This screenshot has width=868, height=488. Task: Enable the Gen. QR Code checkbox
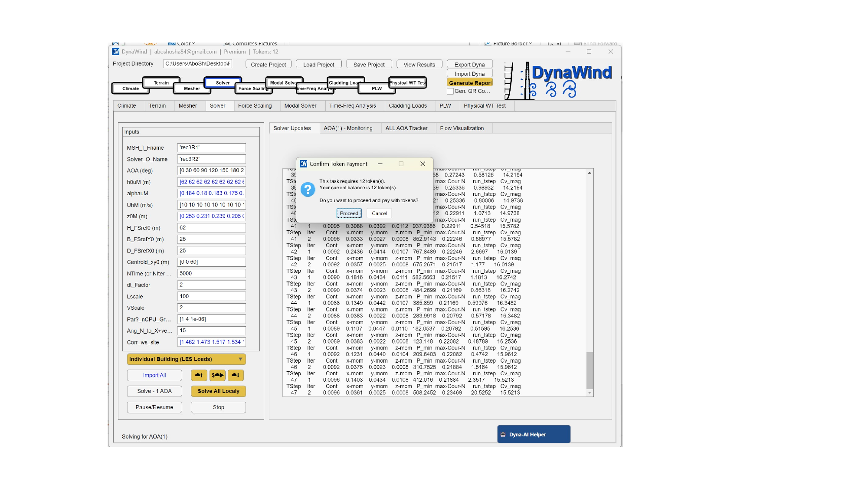(x=450, y=92)
